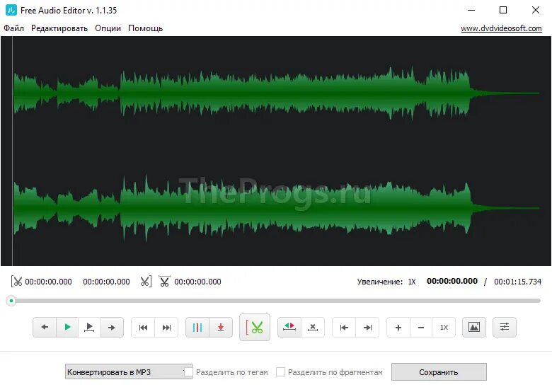Click the Сохранить button
The width and height of the screenshot is (552, 392).
click(439, 372)
